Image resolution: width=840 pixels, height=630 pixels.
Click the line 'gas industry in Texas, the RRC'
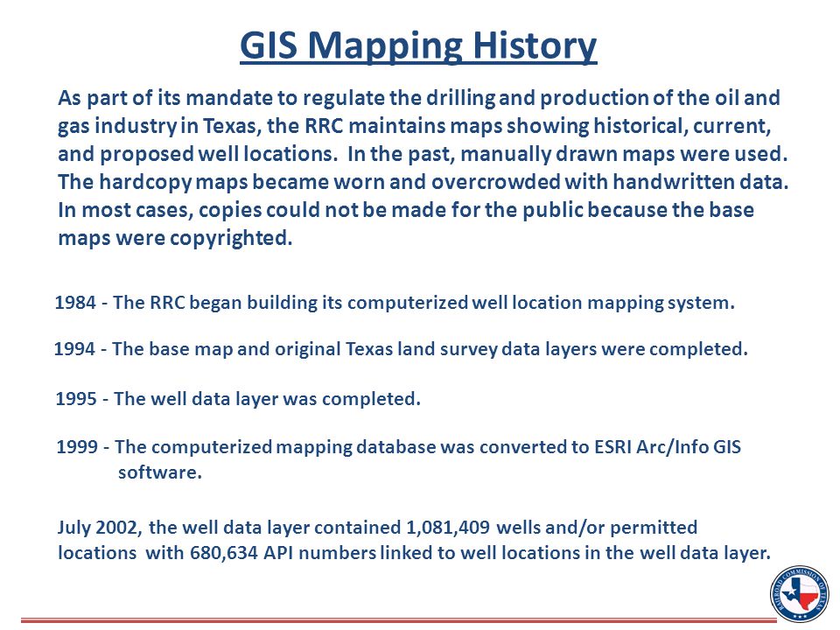click(415, 126)
